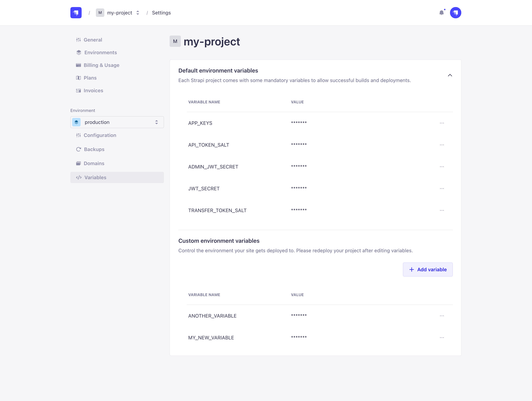The width and height of the screenshot is (532, 401).
Task: Click the Plans book icon
Action: (x=78, y=78)
